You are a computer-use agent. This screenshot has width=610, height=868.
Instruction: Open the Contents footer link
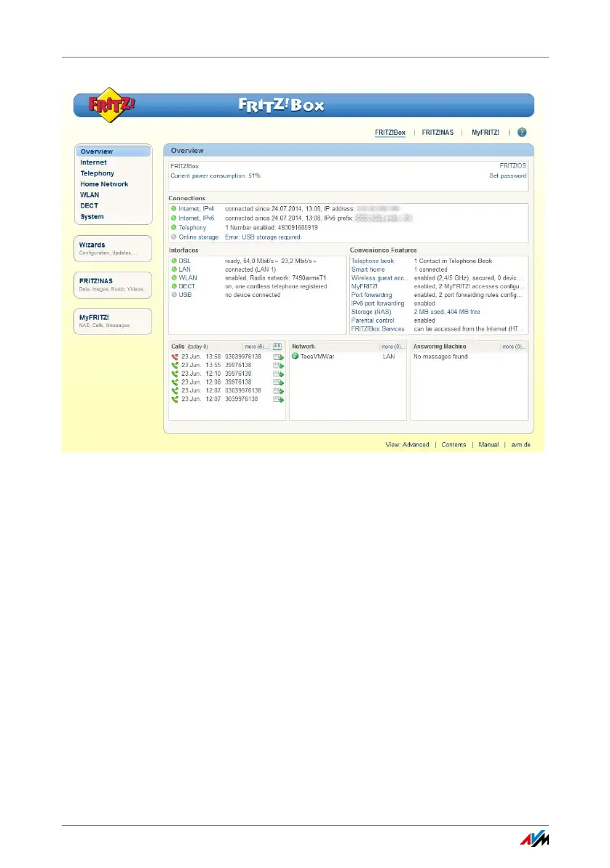[453, 444]
